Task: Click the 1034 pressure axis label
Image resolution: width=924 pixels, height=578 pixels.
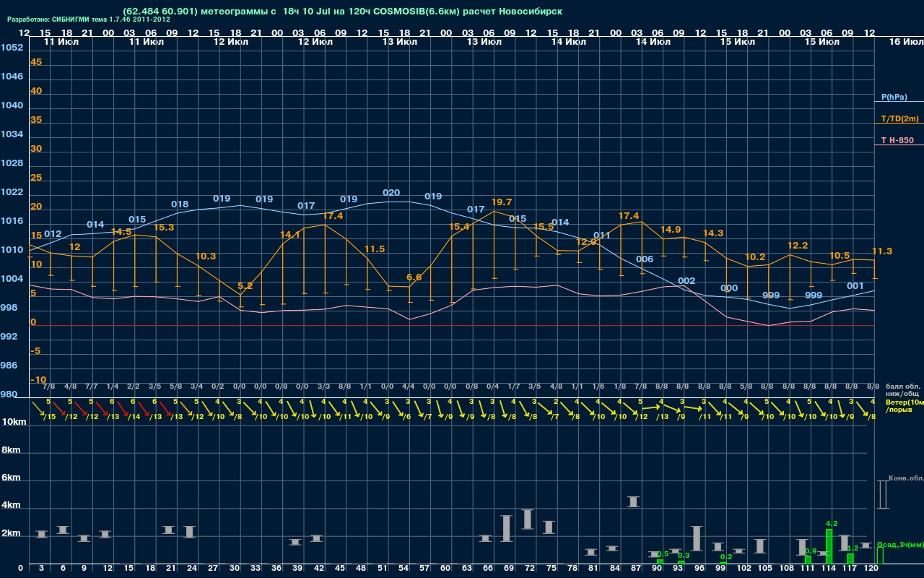Action: [12, 134]
